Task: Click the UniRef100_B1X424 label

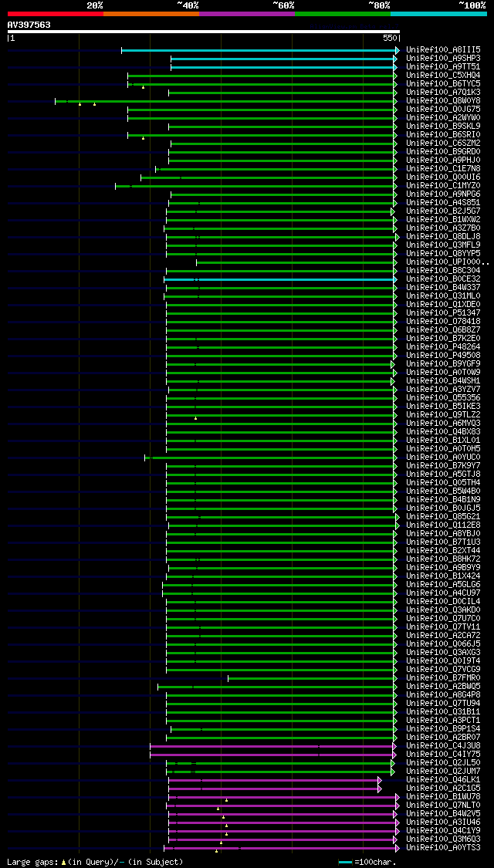Action: 443,576
